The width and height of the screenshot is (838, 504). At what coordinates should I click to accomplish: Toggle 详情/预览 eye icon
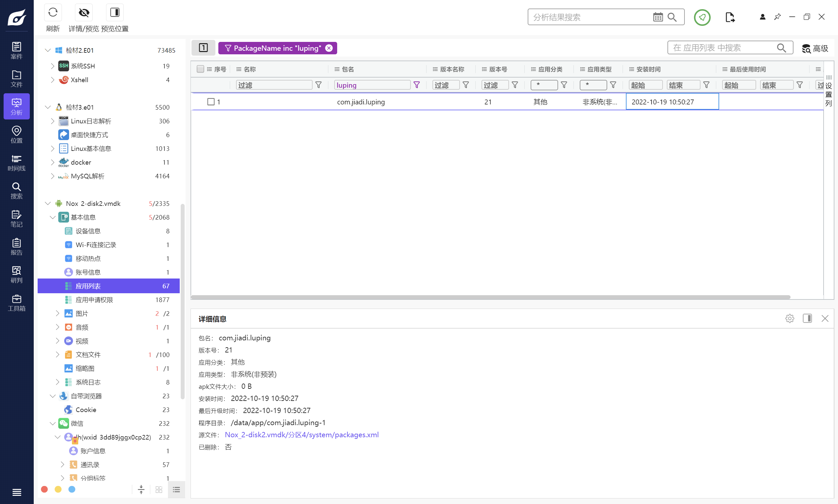click(x=84, y=12)
